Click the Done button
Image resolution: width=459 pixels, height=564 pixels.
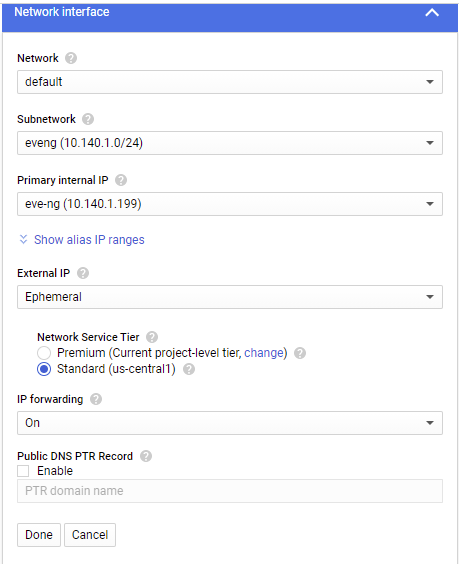[39, 535]
